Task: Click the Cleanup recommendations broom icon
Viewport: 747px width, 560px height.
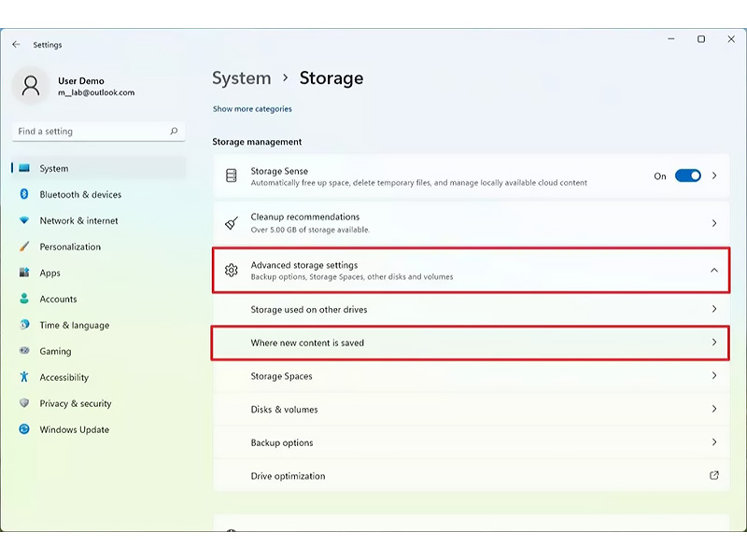Action: (x=231, y=223)
